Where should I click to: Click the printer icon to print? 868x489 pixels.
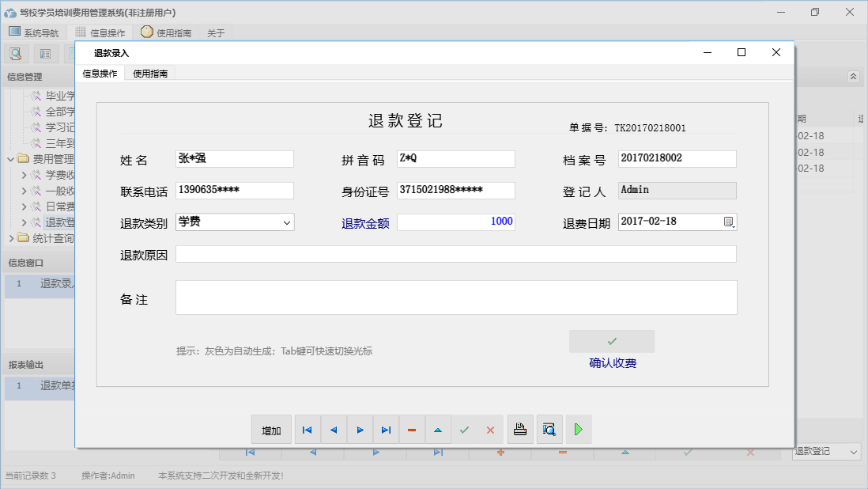520,430
